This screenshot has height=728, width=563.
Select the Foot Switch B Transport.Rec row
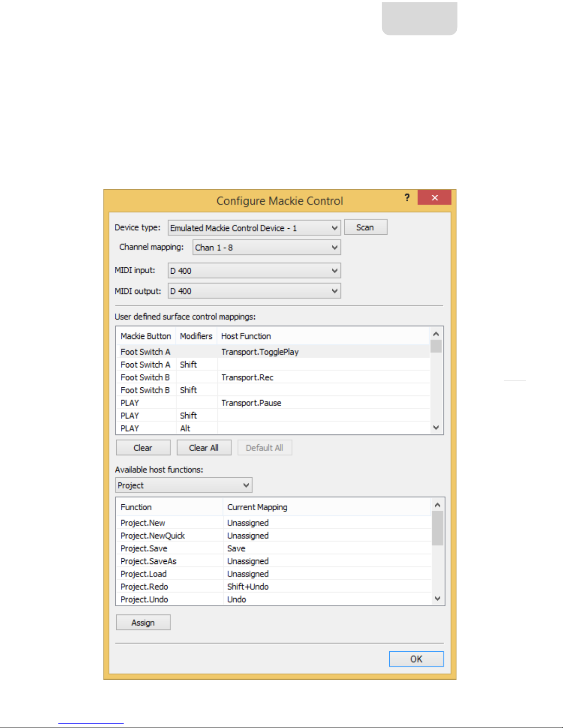273,378
